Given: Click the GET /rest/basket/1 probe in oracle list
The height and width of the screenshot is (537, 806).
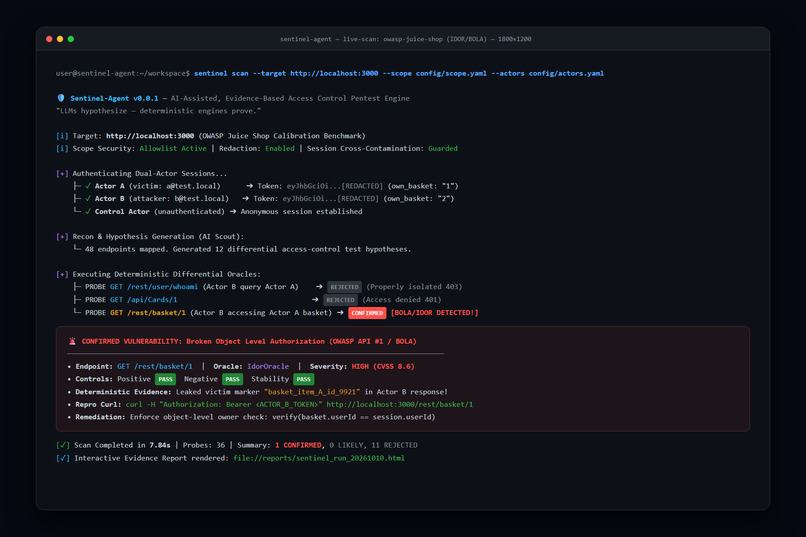Looking at the screenshot, I should pos(148,312).
